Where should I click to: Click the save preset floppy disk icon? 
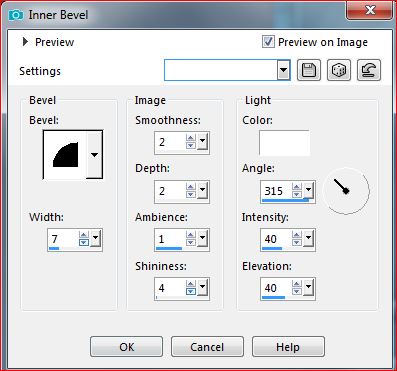coord(309,70)
